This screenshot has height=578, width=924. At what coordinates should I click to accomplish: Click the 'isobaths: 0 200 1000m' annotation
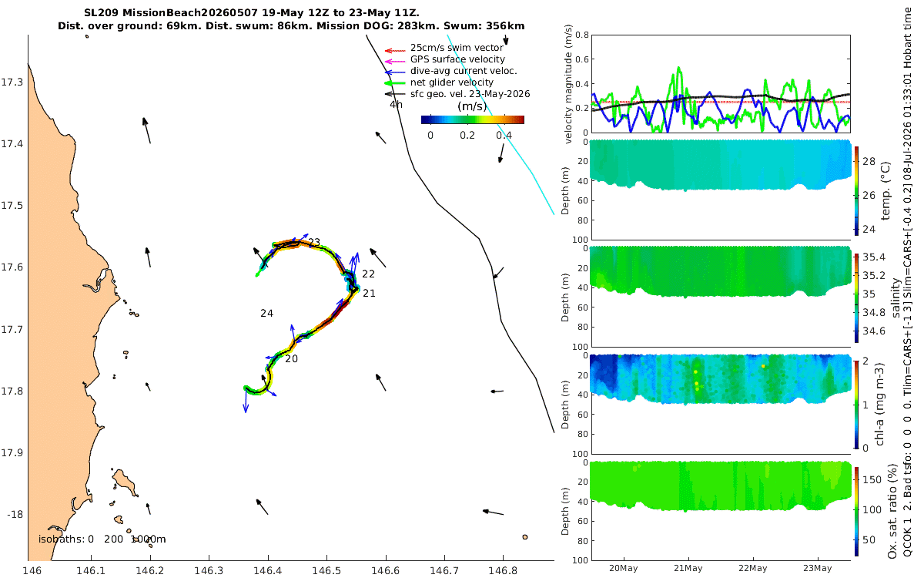click(102, 539)
